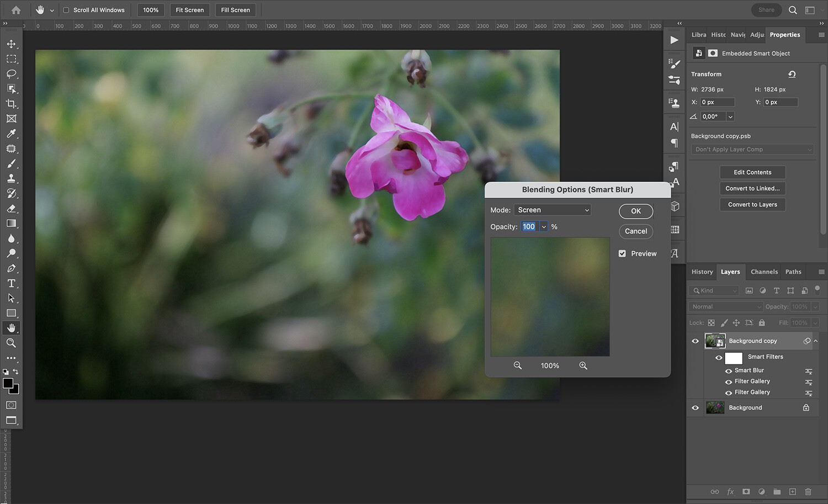Viewport: 828px width, 504px height.
Task: Select the Move tool
Action: point(11,44)
